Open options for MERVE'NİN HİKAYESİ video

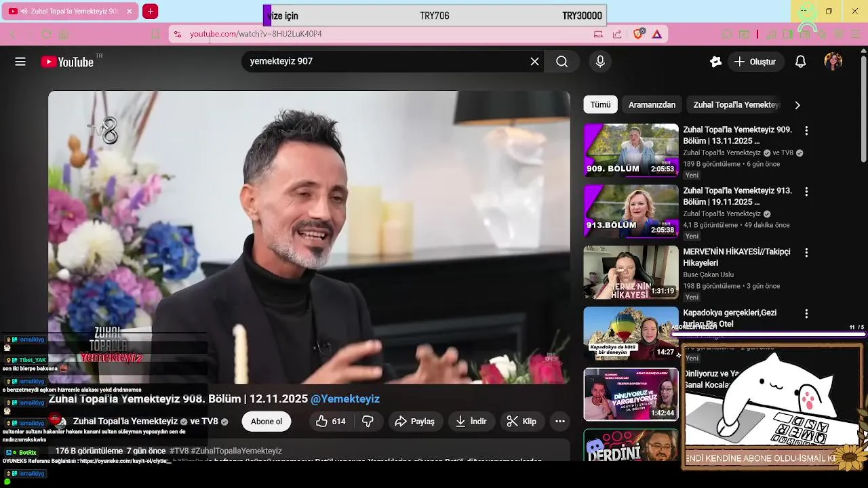[x=806, y=253]
